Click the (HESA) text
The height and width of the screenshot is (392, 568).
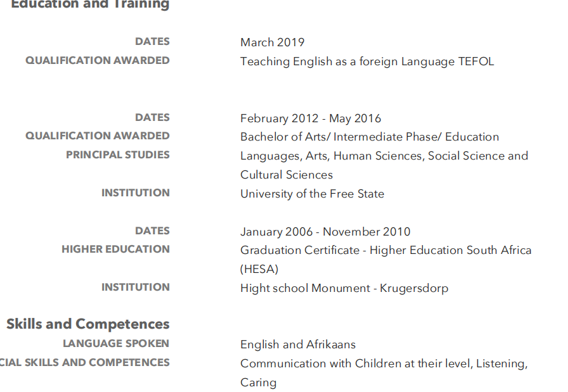(x=259, y=269)
